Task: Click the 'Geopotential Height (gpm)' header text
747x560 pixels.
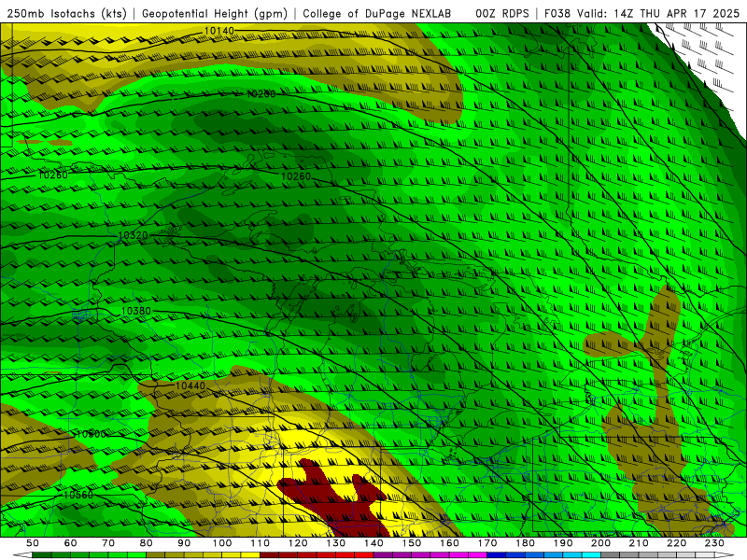Action: point(215,13)
